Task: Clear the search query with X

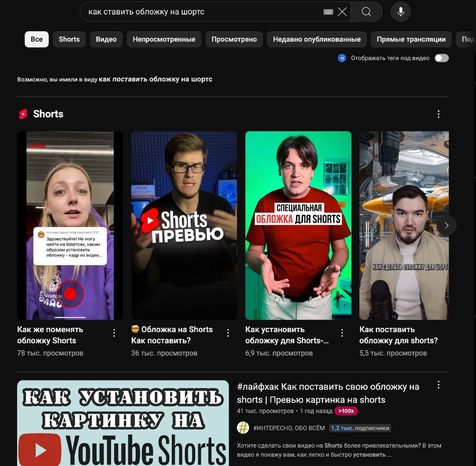Action: [x=342, y=12]
